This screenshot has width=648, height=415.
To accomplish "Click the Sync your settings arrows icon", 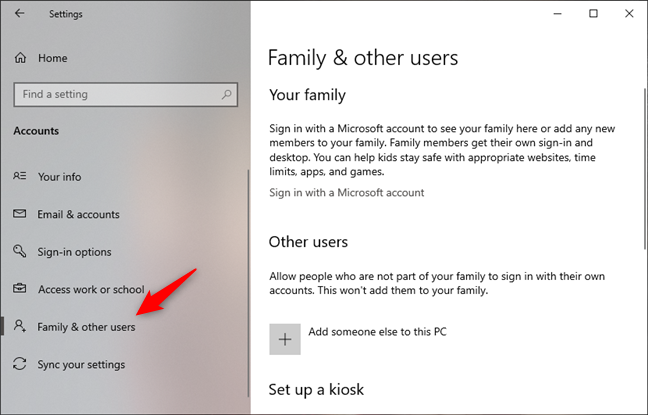I will 19,364.
